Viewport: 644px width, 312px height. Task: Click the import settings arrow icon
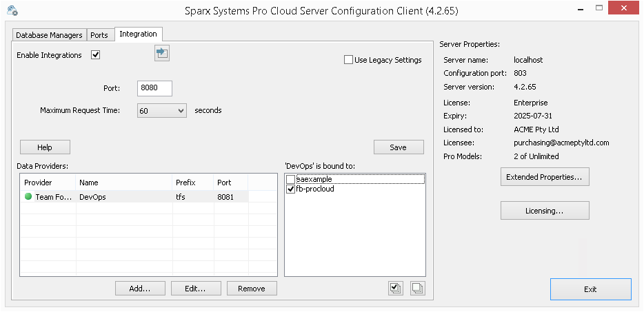click(x=162, y=53)
